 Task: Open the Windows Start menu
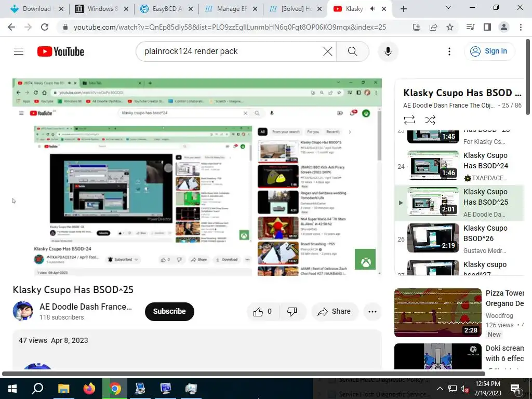tap(12, 389)
